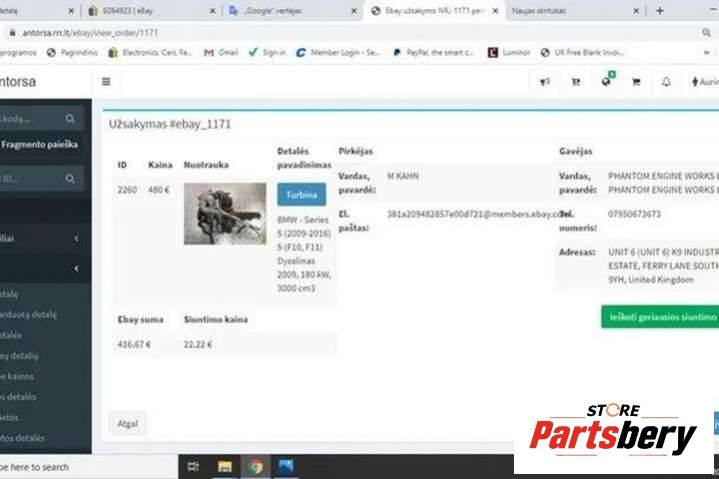The image size is (719, 479).
Task: Open the globe icon with green badge
Action: pyautogui.click(x=606, y=81)
